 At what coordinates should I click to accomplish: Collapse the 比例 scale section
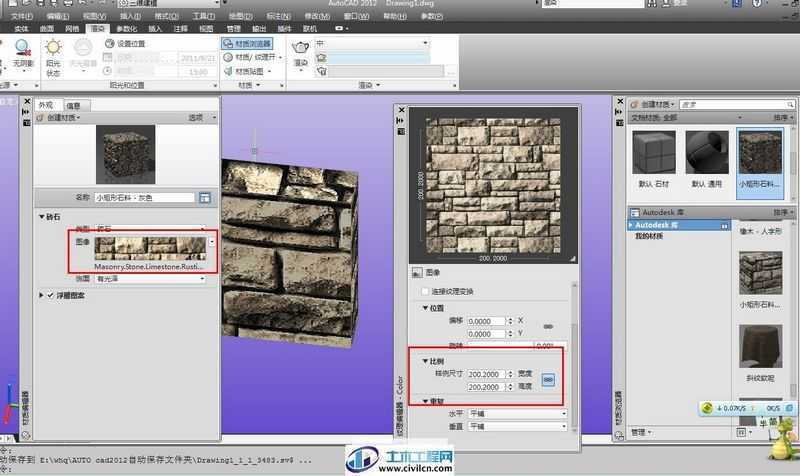pos(425,361)
